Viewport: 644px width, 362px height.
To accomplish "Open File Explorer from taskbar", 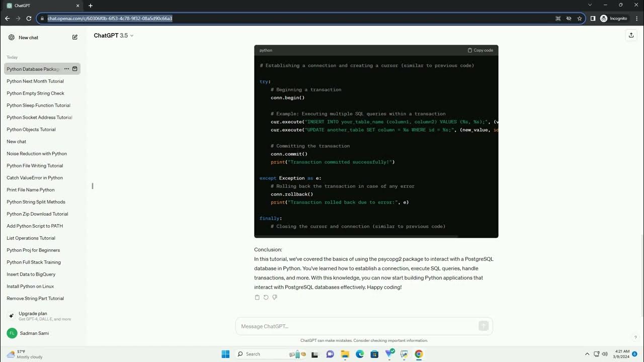I will click(x=345, y=354).
